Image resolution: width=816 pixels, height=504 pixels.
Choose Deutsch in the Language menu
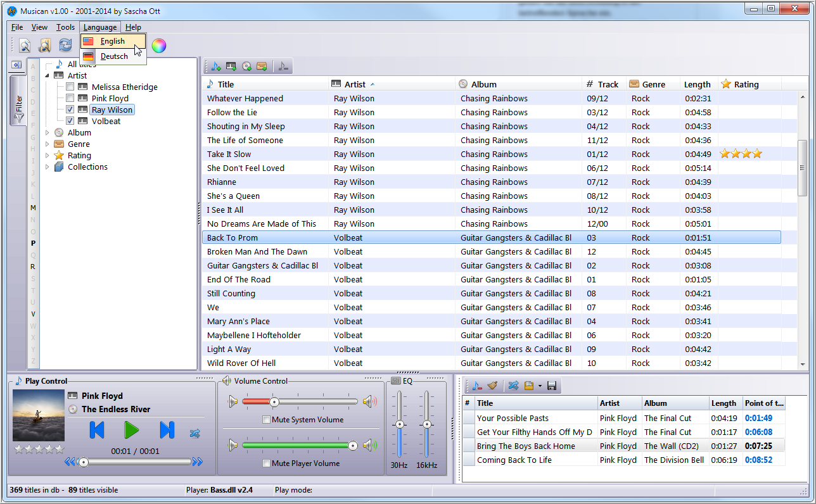[x=113, y=56]
